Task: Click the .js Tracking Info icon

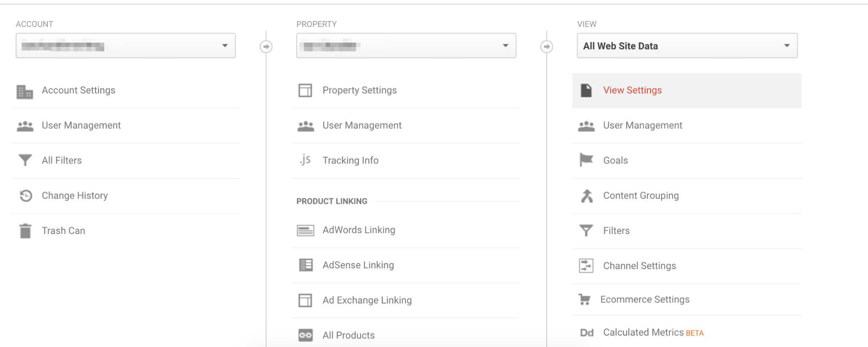Action: pos(305,160)
